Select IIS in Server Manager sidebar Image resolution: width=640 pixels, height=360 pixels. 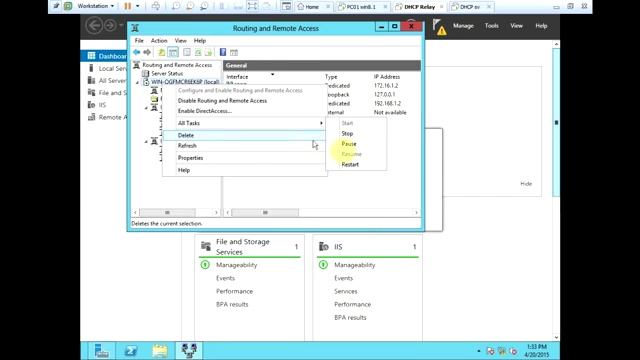coord(102,105)
